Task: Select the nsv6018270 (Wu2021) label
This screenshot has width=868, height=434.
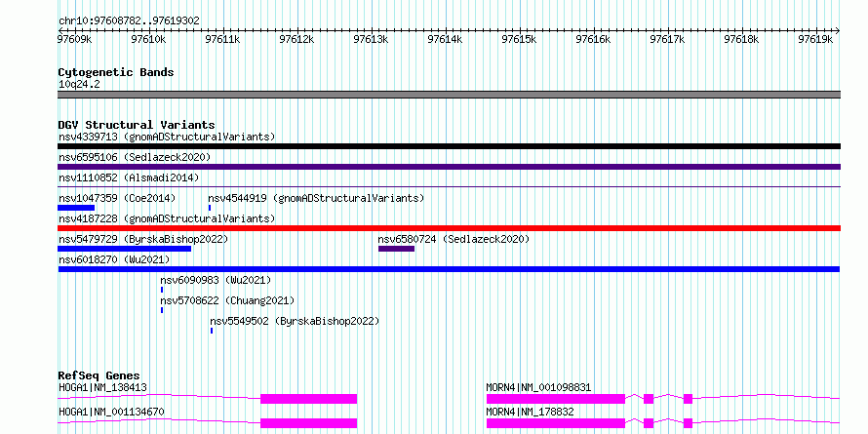Action: [x=114, y=259]
